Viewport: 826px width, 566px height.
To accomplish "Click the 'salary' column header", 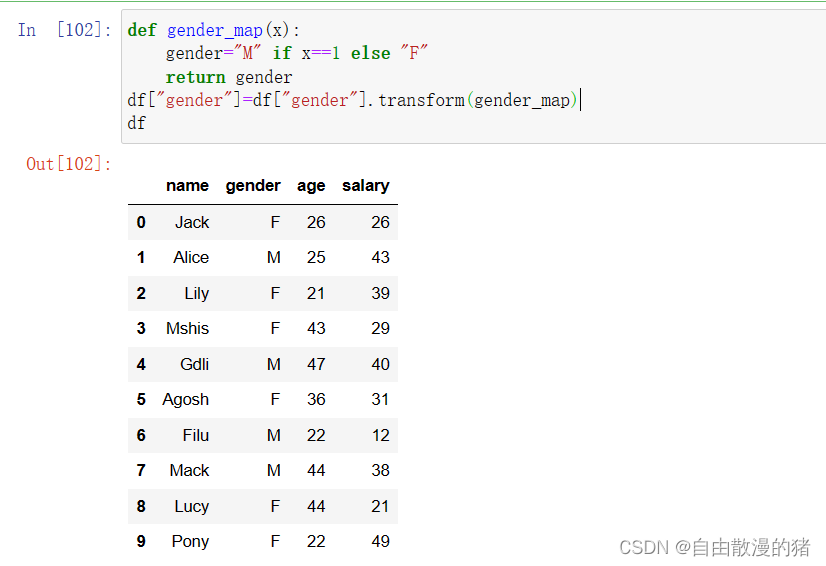I will [x=366, y=186].
